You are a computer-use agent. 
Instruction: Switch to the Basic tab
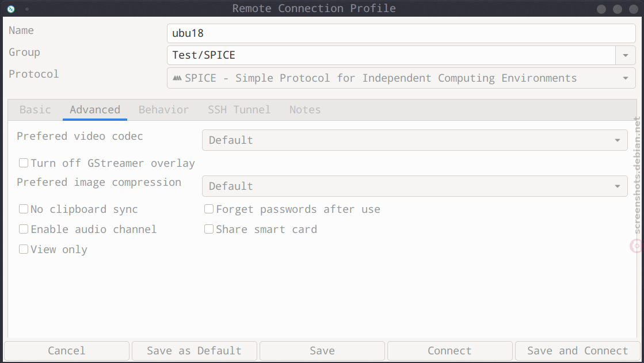[x=35, y=110]
